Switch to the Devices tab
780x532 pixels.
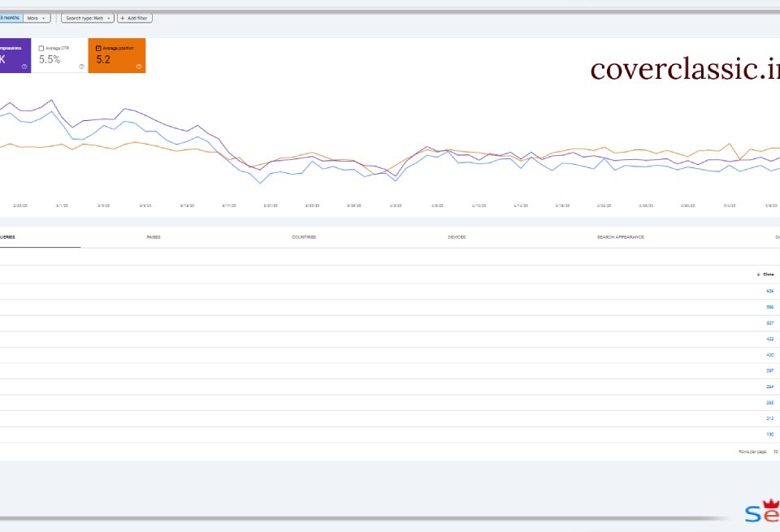click(x=457, y=237)
